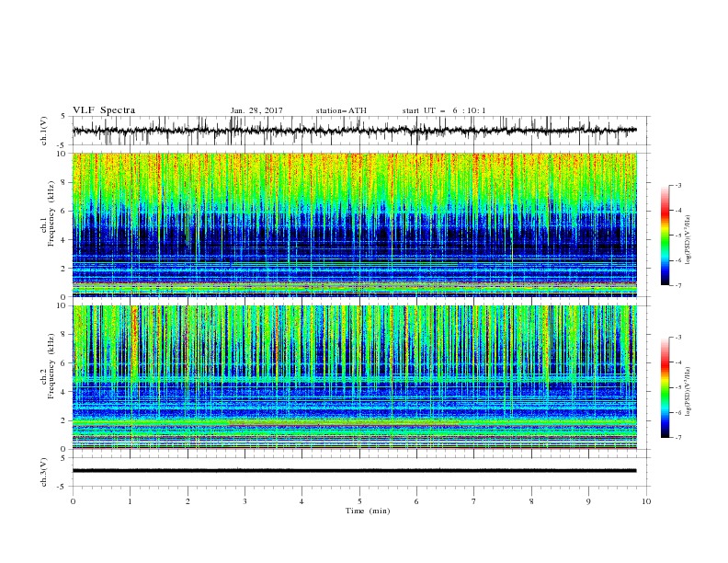Click the ch.1 voltage waveform trace
This screenshot has height=563, width=728.
tap(354, 131)
